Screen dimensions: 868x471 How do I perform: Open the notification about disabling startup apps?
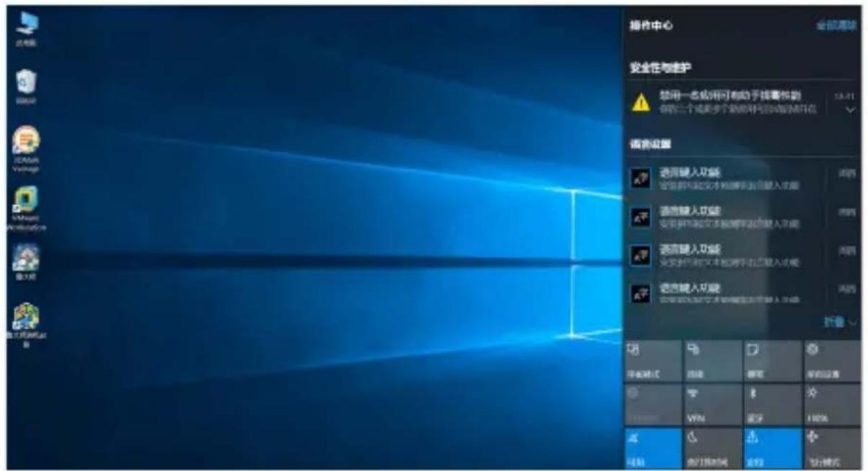point(743,102)
